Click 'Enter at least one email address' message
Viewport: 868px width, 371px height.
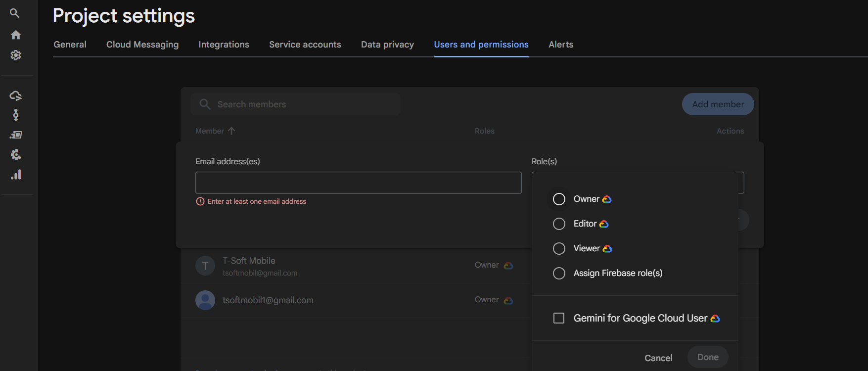point(257,201)
